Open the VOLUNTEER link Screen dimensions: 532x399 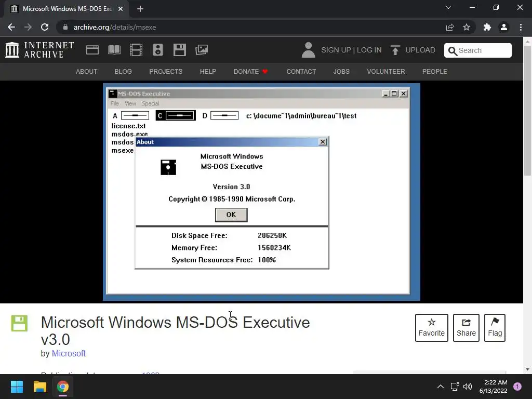(386, 72)
